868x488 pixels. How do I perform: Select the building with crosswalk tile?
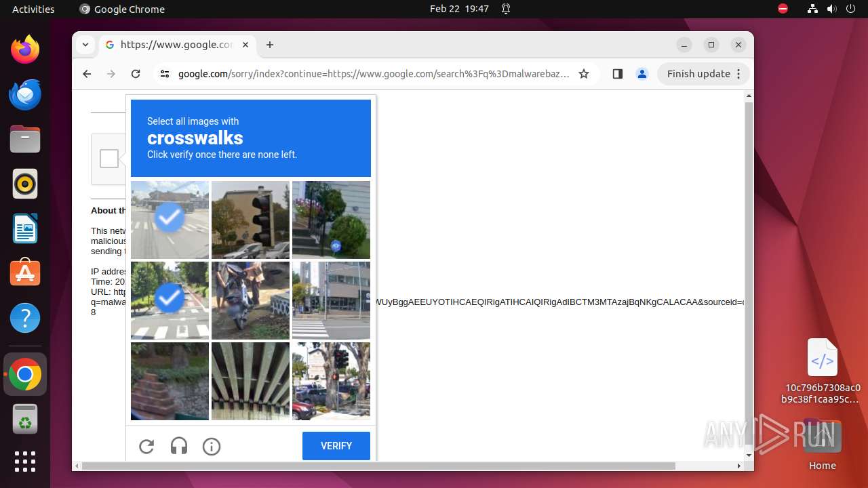(331, 300)
